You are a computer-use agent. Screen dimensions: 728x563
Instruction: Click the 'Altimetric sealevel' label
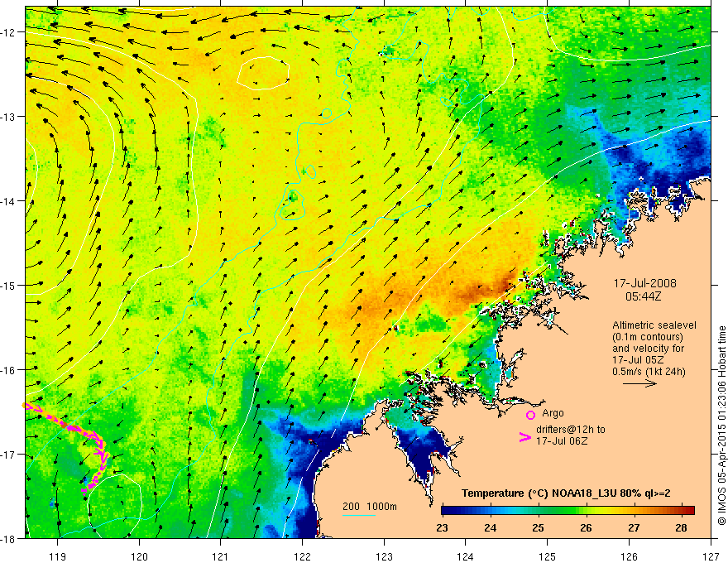(x=654, y=325)
